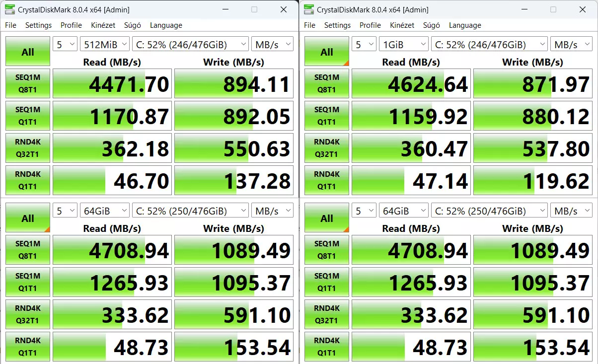Start the RND4K Q32T1 test in the 1GiB window

327,148
